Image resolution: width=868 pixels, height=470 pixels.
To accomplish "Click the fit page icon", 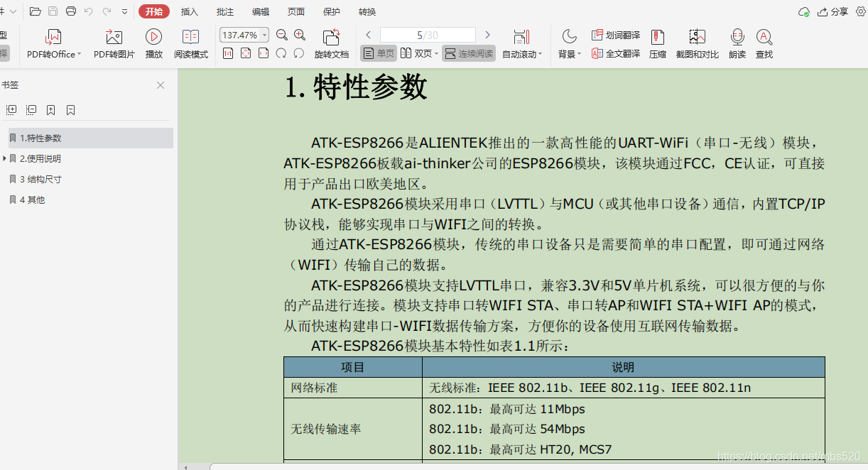I will [246, 53].
